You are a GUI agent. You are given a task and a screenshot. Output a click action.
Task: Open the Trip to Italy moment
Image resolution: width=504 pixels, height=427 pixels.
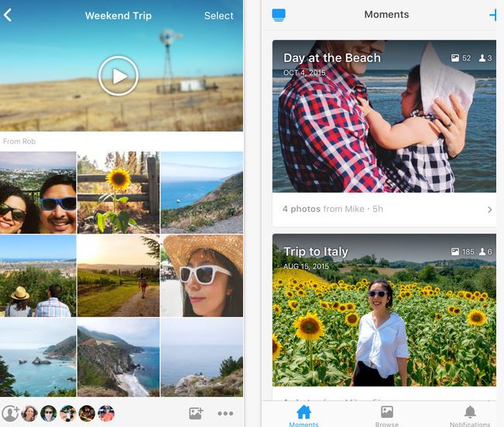384,310
